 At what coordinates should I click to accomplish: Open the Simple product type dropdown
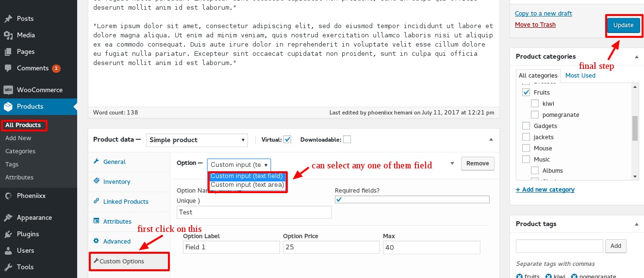[197, 140]
